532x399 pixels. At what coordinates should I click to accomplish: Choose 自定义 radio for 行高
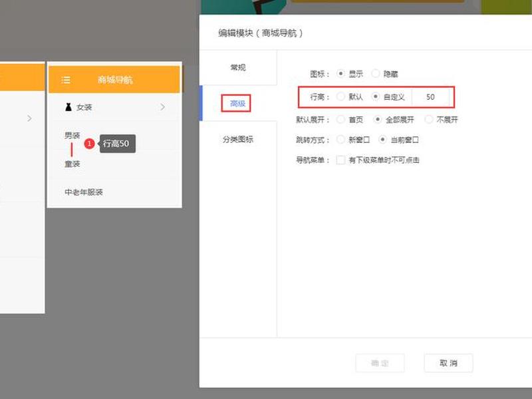pos(375,96)
